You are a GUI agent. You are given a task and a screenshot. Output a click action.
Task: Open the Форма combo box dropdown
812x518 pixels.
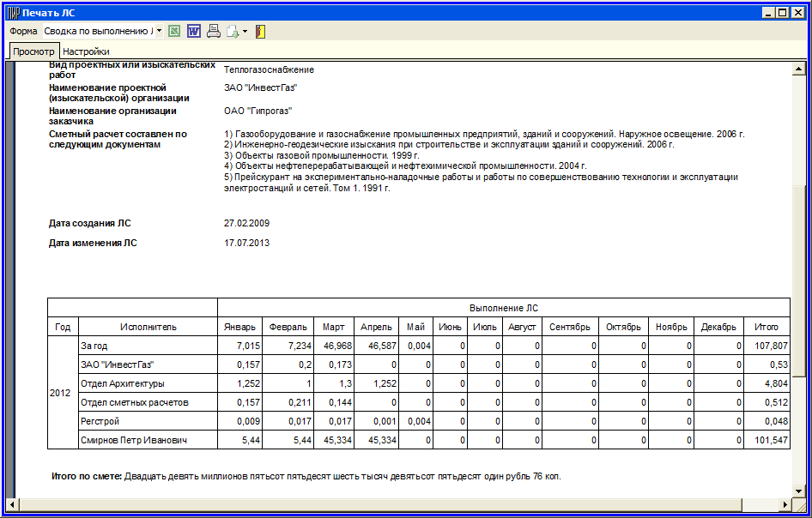[159, 31]
